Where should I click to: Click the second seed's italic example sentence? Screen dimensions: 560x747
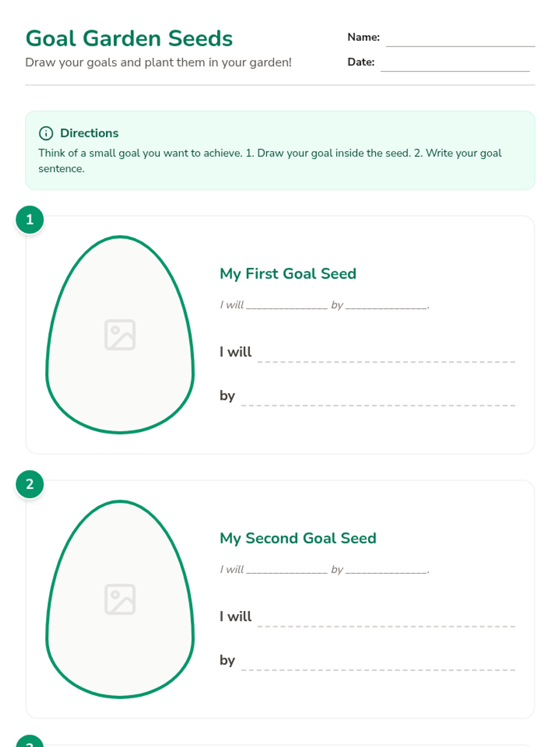[x=324, y=570]
